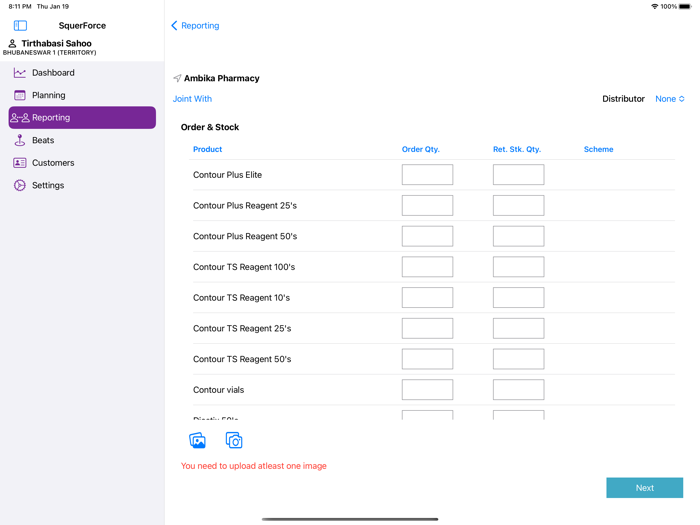This screenshot has width=700, height=525.
Task: Click the Scheme column header
Action: click(x=598, y=149)
